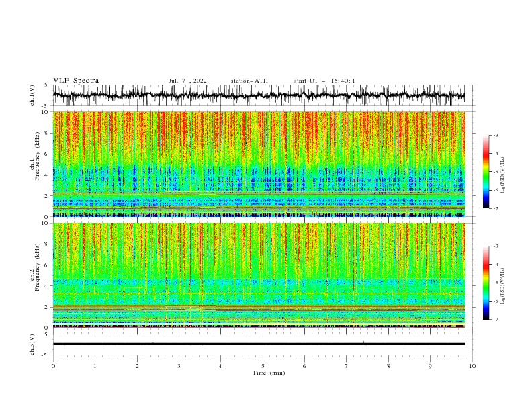Click time-axis tick label '6'

pyautogui.click(x=304, y=366)
